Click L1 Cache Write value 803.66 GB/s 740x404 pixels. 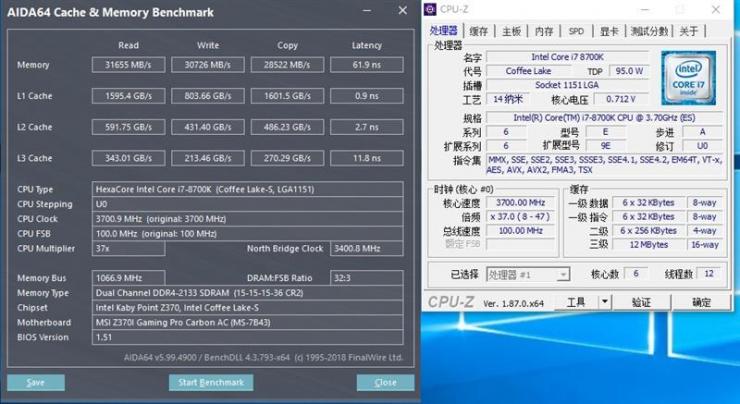(x=208, y=96)
